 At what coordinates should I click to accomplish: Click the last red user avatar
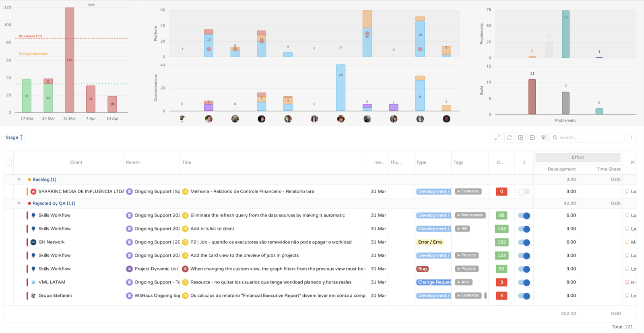point(446,119)
